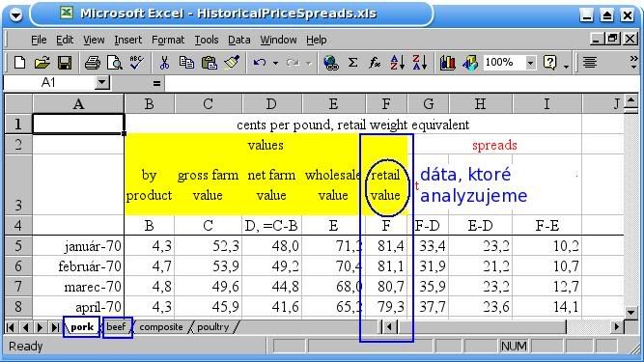Click the Format Painter brush icon
The image size is (644, 362).
232,63
